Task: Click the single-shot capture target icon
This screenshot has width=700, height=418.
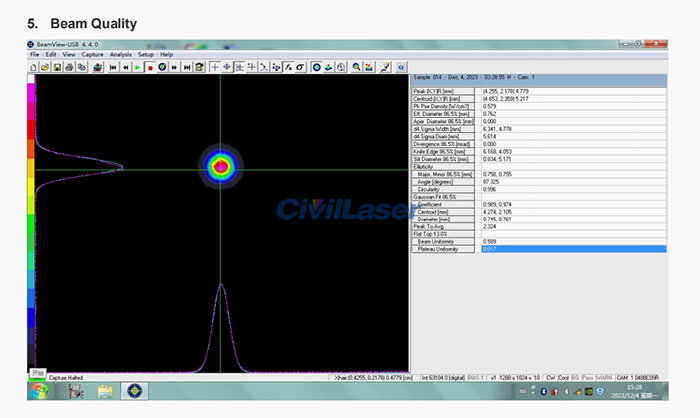Action: click(162, 67)
